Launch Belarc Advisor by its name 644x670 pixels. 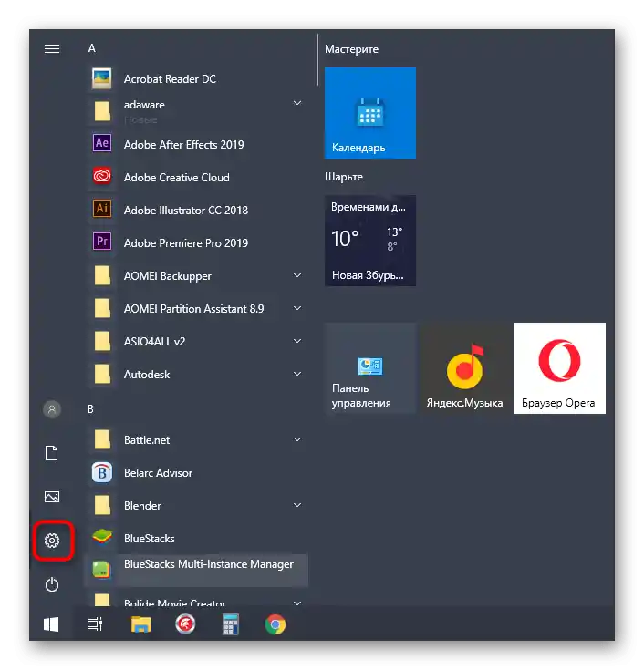[158, 473]
